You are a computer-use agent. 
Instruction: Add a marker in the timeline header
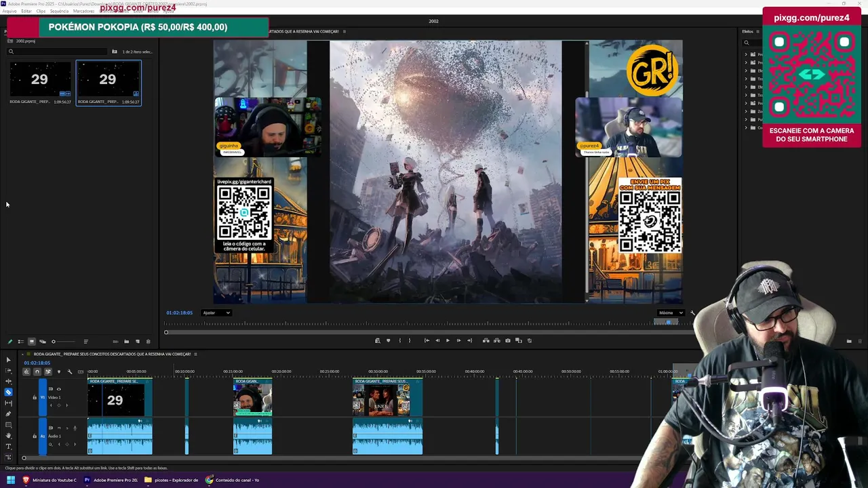click(x=58, y=371)
